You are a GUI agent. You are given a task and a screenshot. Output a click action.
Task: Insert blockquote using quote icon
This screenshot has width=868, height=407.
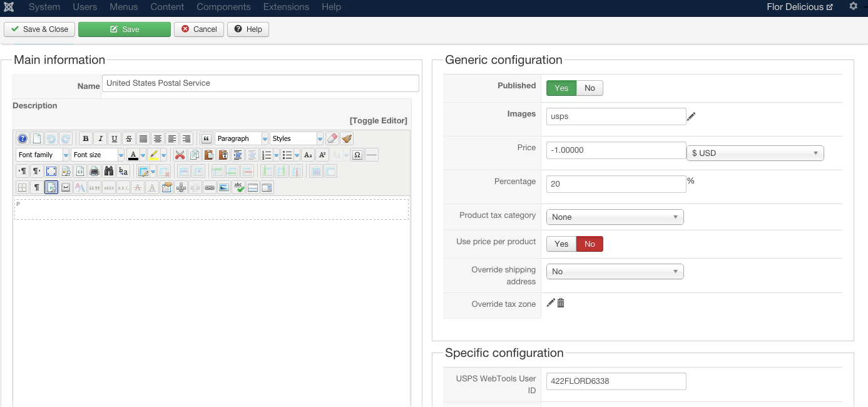(x=206, y=138)
